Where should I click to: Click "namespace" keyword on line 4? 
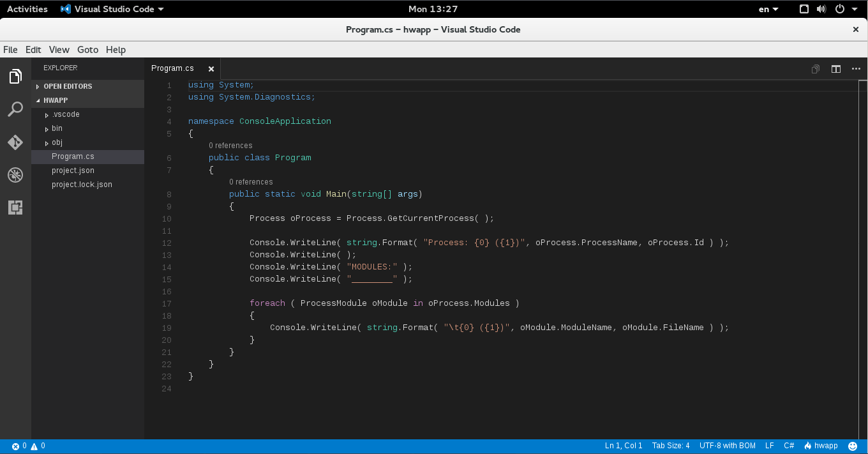click(x=211, y=121)
